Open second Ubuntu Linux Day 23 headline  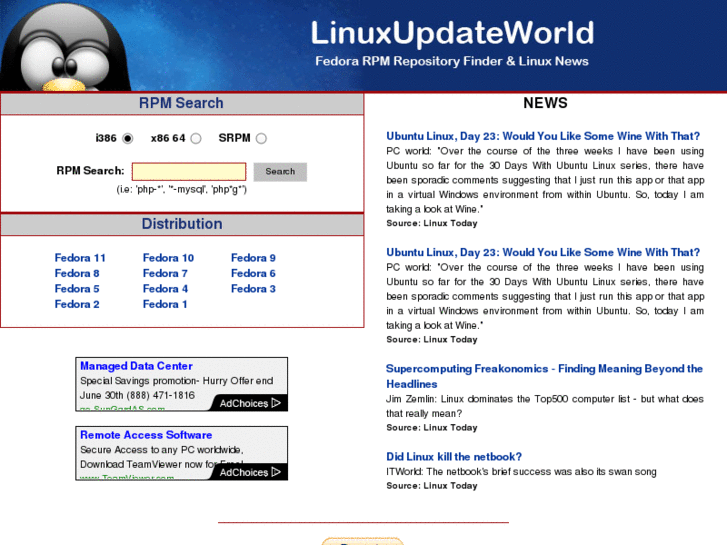543,252
